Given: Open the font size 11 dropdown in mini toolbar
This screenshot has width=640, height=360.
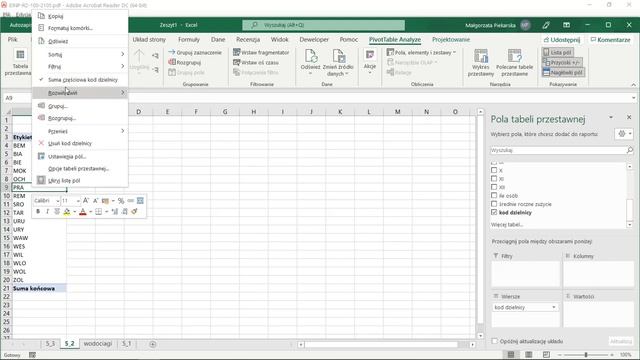Looking at the screenshot, I should coord(78,201).
